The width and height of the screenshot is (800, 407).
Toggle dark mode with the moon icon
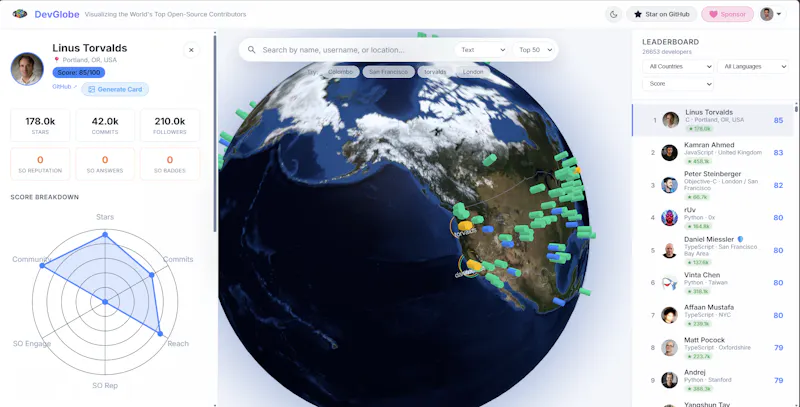click(x=613, y=14)
